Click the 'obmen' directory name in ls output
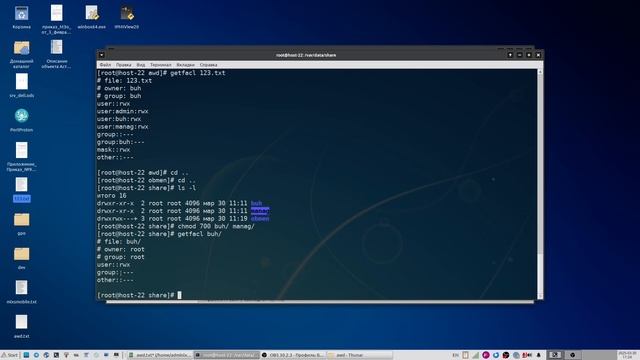The width and height of the screenshot is (640, 360). click(x=260, y=218)
